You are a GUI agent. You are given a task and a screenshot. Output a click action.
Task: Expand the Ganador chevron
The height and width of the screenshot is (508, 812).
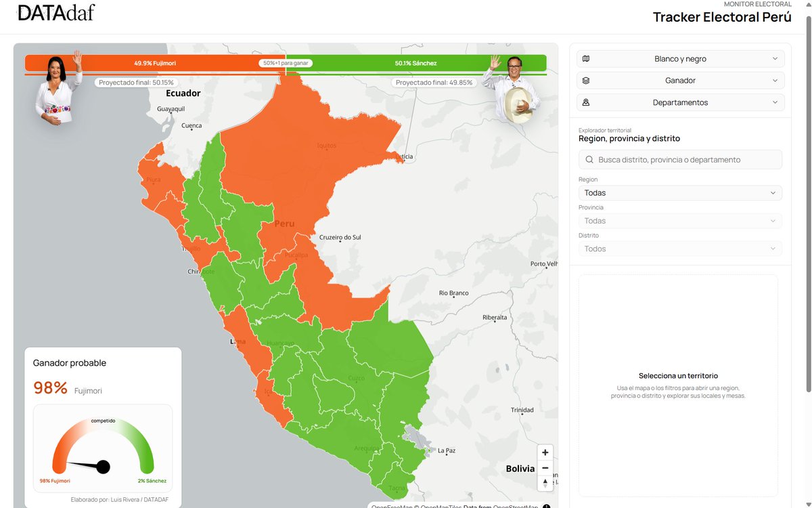pos(775,81)
